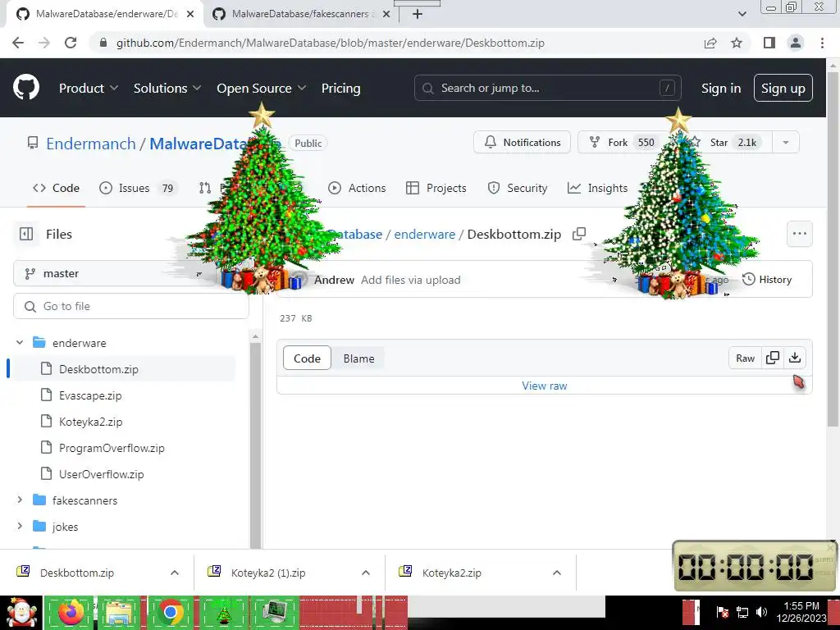Click the file tree vertical scrollbar

pos(256,445)
